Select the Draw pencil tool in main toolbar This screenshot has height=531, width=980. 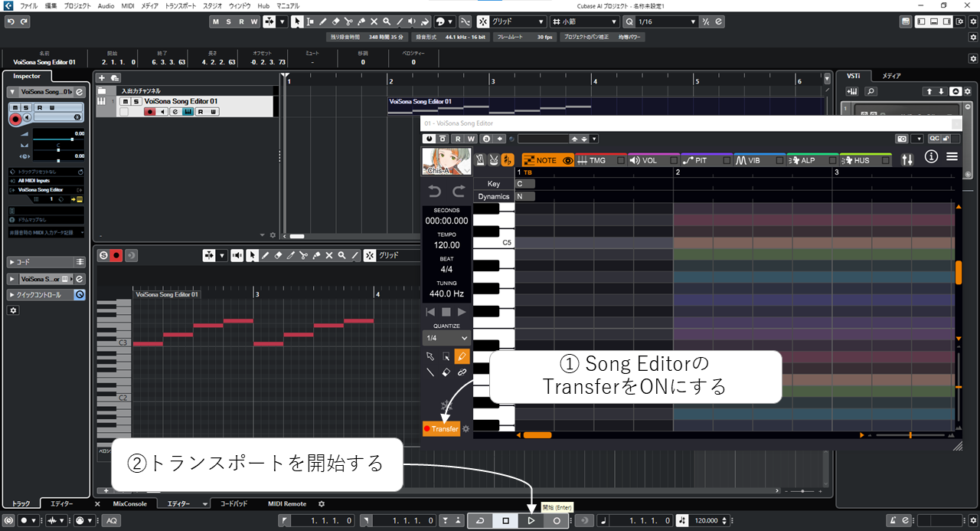pos(323,21)
